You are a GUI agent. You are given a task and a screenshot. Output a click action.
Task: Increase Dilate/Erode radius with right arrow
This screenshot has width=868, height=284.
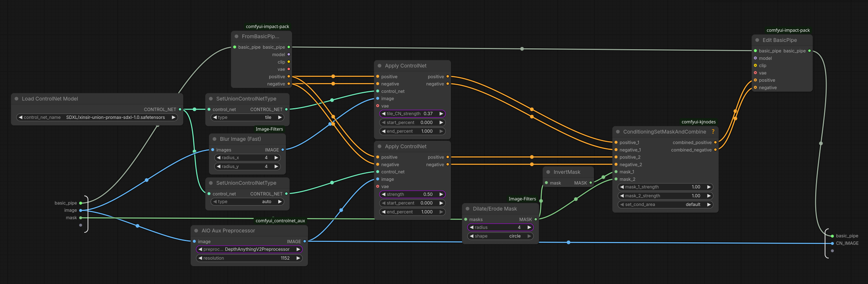529,227
